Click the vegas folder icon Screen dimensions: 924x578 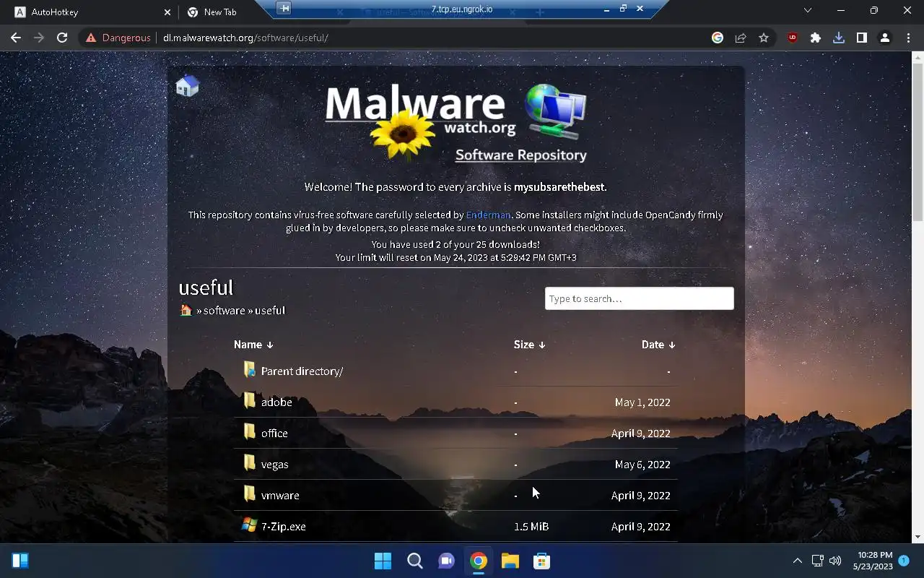tap(249, 463)
